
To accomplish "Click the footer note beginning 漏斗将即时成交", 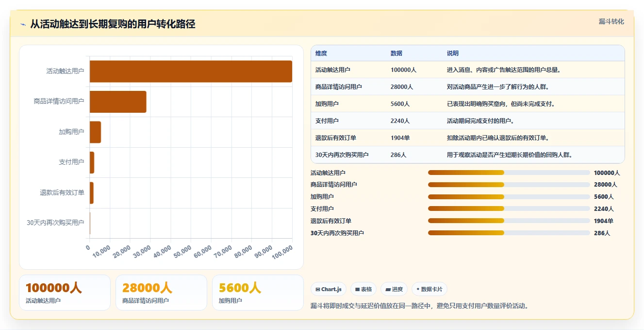I will pyautogui.click(x=419, y=306).
